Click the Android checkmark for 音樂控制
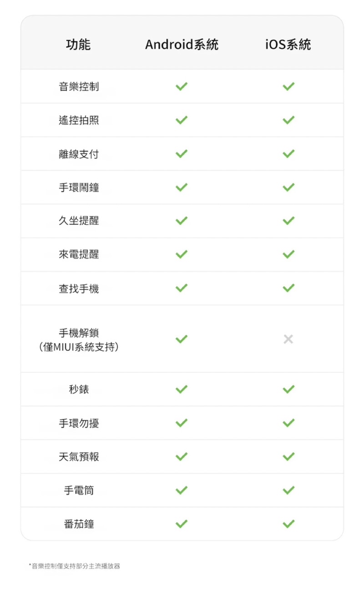Image resolution: width=364 pixels, height=592 pixels. pyautogui.click(x=182, y=86)
